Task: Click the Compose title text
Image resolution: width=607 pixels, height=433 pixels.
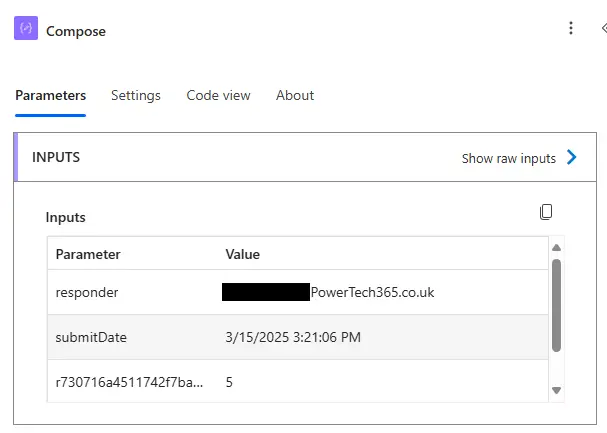Action: point(76,31)
